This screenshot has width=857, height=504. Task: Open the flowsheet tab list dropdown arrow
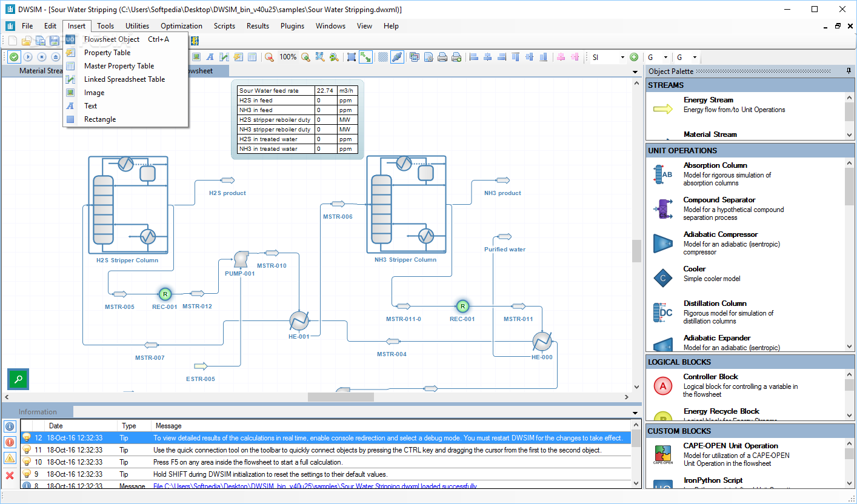636,71
